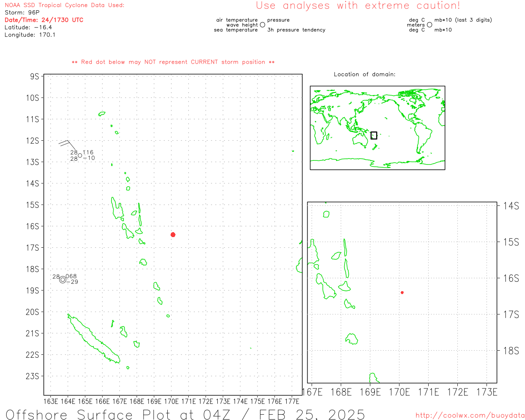
Task: Click the double-circle station near 18S
Action: pyautogui.click(x=63, y=280)
